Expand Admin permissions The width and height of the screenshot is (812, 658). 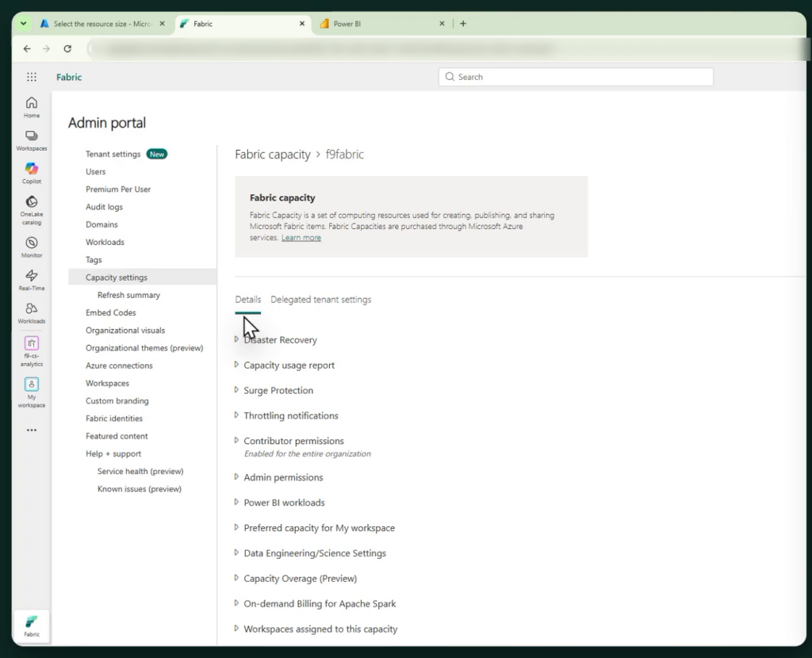pos(278,477)
